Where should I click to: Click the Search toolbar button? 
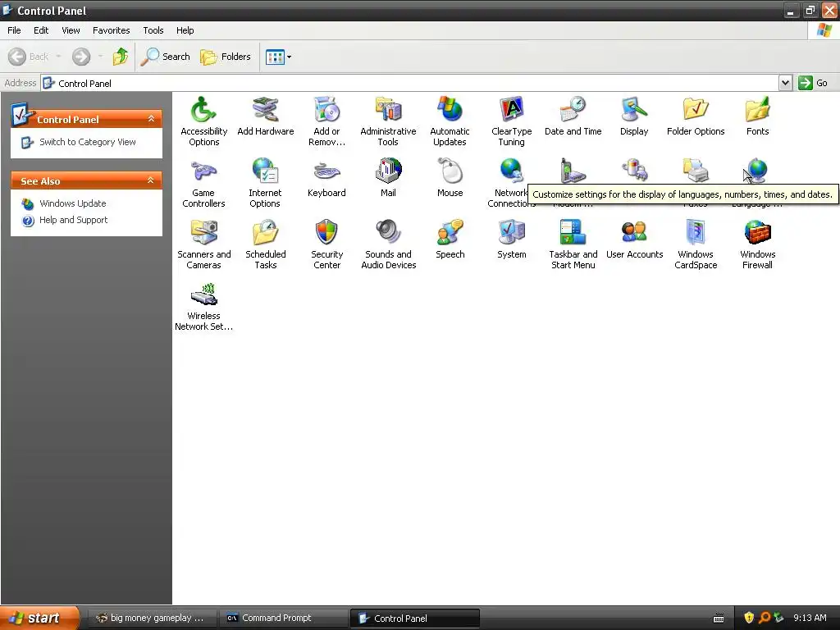[166, 57]
